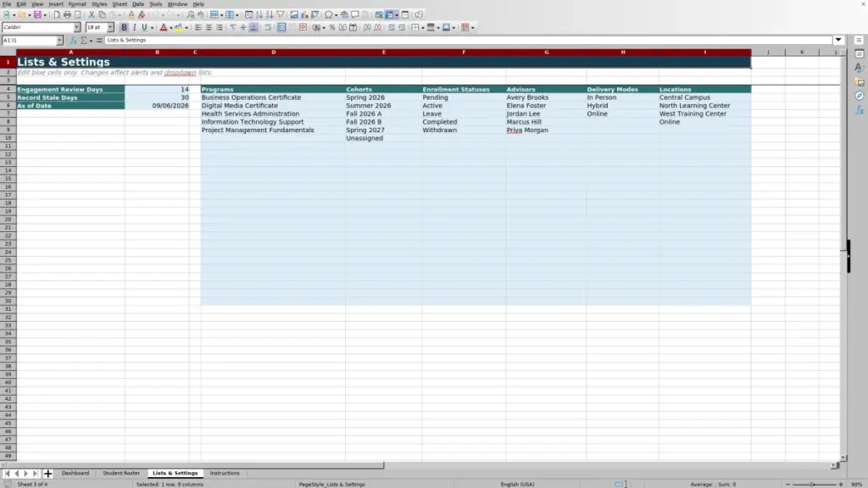Open the Format menu
The width and height of the screenshot is (868, 488).
tap(77, 4)
